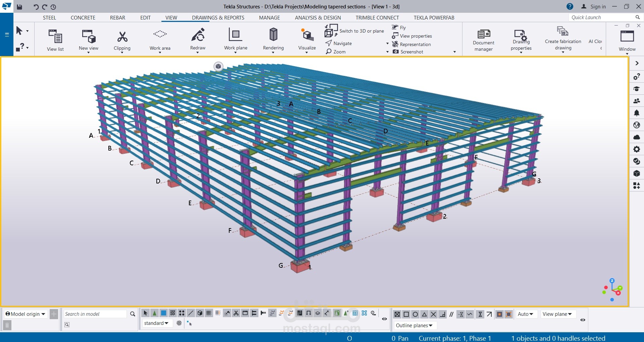Activate the Clipping tool
Viewport: 644px width, 342px height.
(122, 40)
